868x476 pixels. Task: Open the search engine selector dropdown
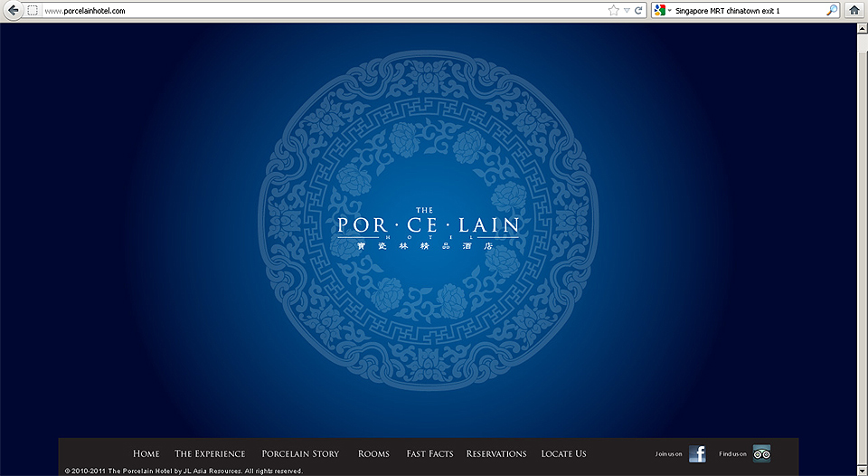coord(662,11)
